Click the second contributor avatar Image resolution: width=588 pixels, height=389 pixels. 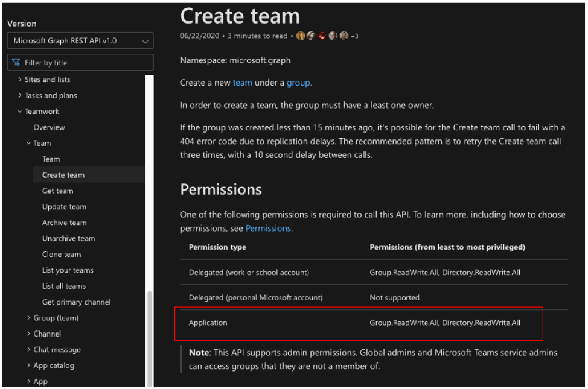pyautogui.click(x=312, y=36)
